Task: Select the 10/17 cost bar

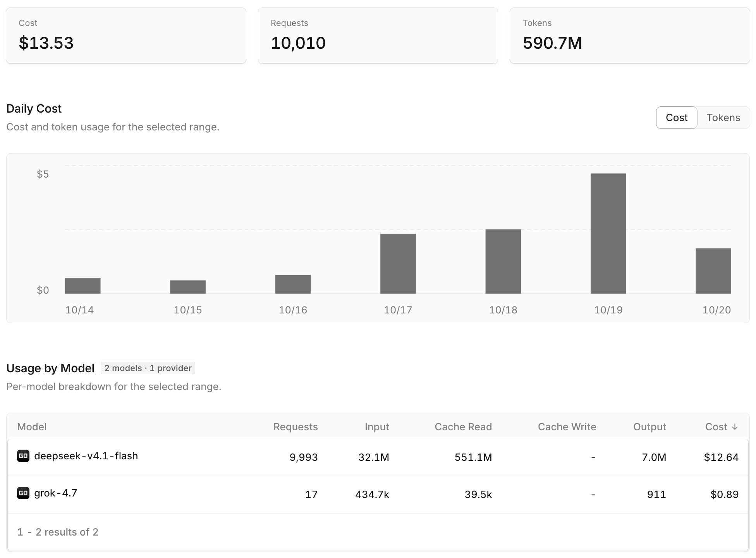Action: (398, 264)
